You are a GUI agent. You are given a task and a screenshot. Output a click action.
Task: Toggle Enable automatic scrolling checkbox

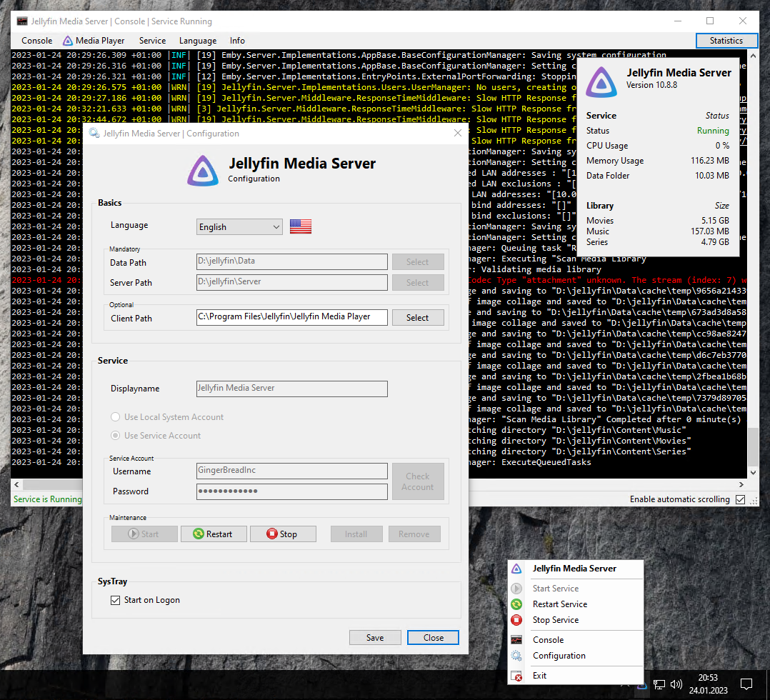741,499
